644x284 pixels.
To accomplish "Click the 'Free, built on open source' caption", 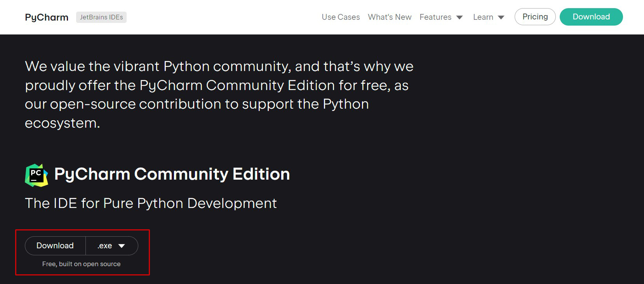I will click(x=81, y=264).
